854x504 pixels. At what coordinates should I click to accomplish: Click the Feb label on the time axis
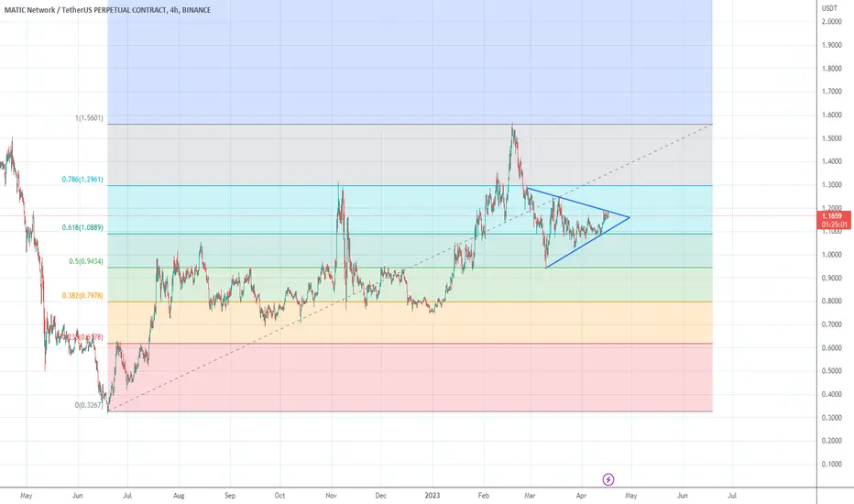pyautogui.click(x=484, y=496)
